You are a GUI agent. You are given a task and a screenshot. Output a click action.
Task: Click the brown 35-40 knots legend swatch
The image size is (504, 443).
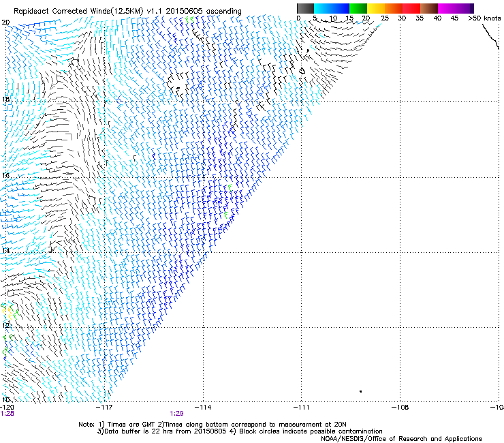[429, 8]
